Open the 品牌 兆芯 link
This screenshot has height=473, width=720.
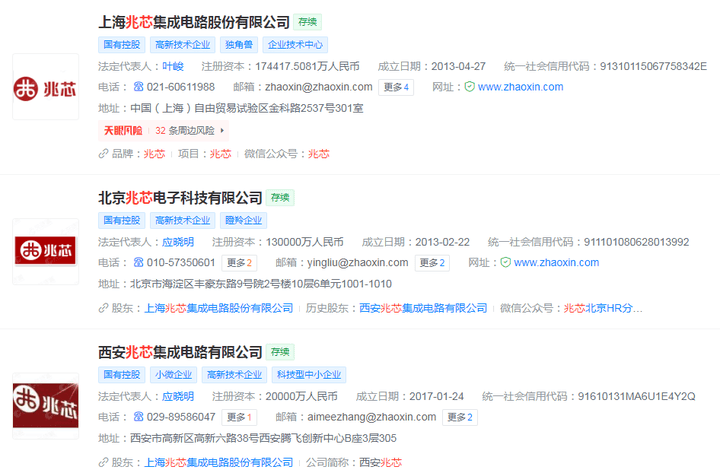point(154,154)
